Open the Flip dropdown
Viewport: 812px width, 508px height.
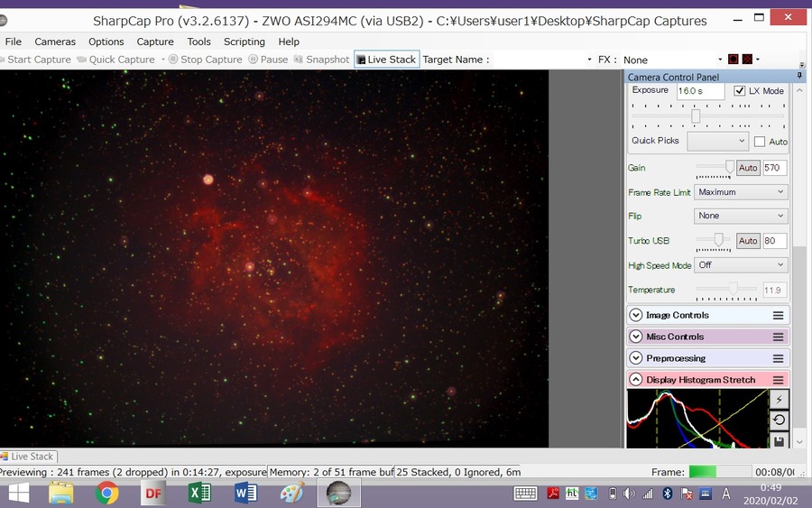click(x=741, y=216)
